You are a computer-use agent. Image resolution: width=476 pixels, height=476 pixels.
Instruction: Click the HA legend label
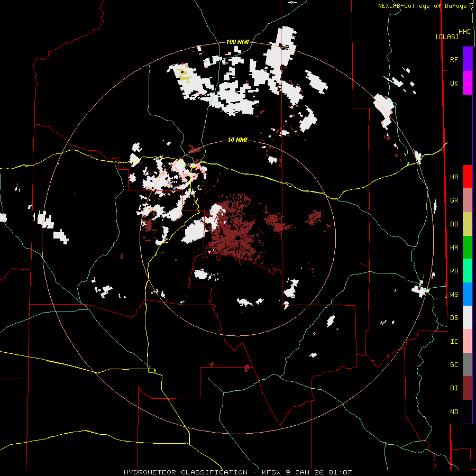coord(454,177)
